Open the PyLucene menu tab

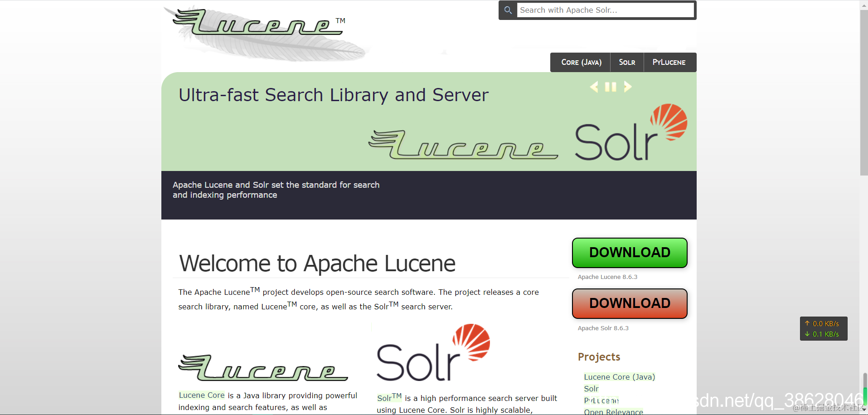[669, 62]
